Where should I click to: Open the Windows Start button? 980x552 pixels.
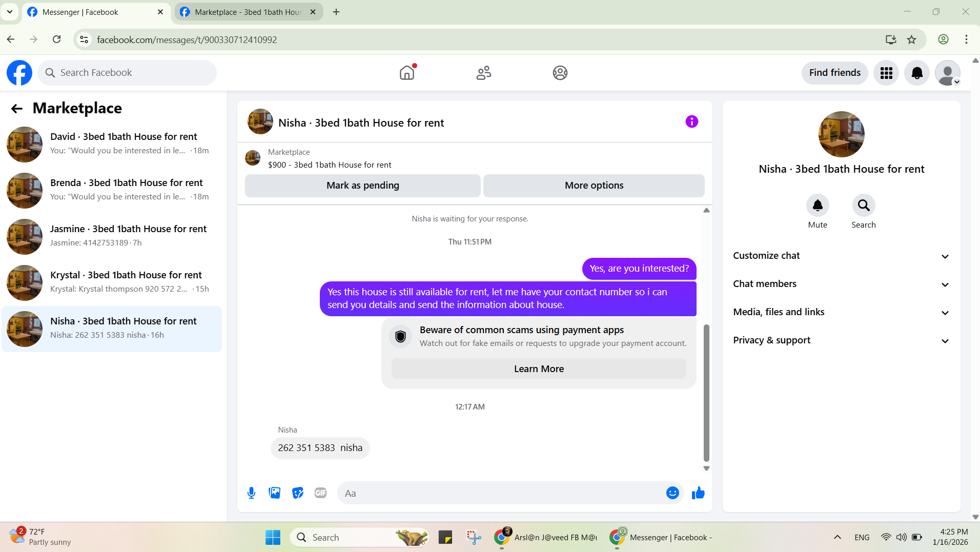point(273,537)
